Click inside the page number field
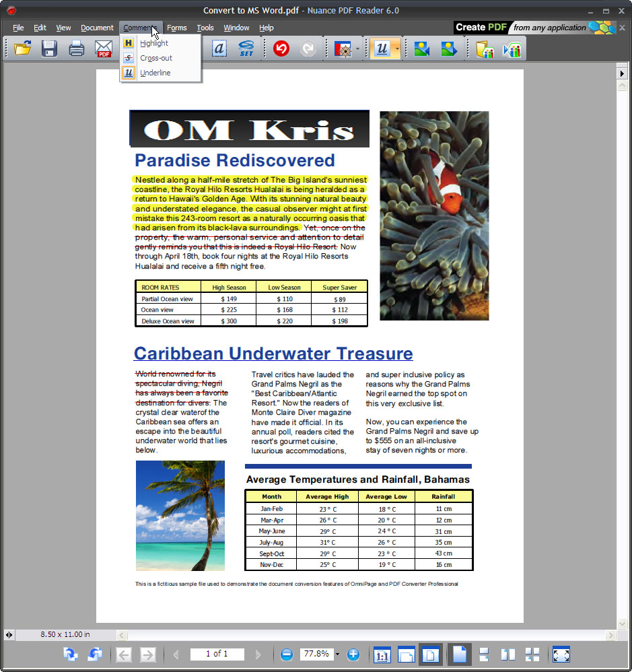The height and width of the screenshot is (672, 632). (217, 654)
